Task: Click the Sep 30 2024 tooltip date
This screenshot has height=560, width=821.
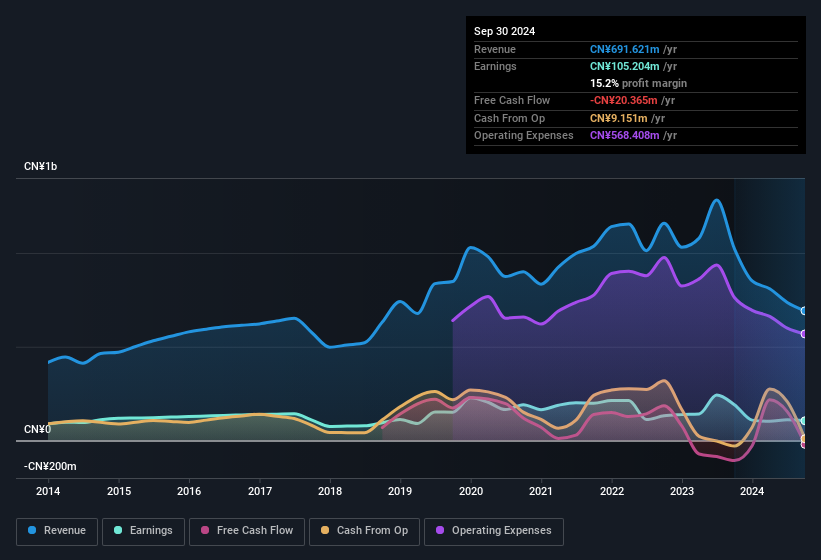Action: click(504, 31)
